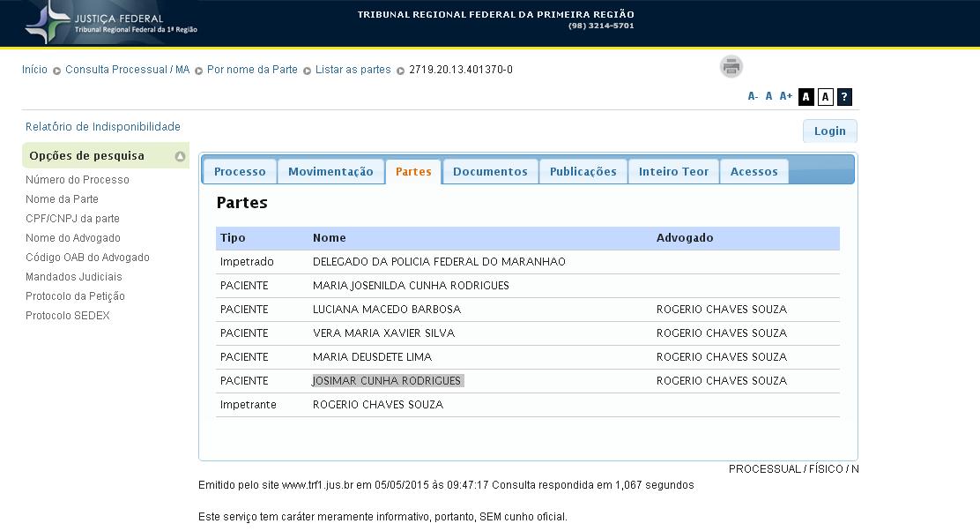Open the Documentos tab

pyautogui.click(x=490, y=171)
